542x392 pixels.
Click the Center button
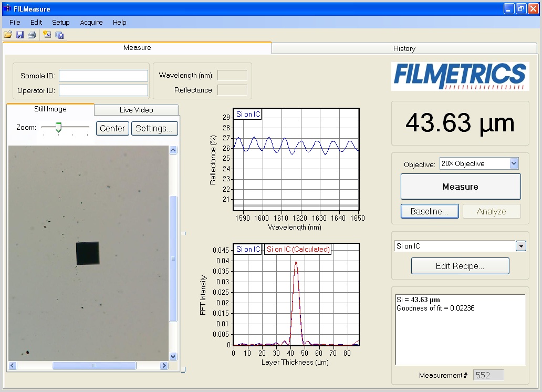(112, 128)
